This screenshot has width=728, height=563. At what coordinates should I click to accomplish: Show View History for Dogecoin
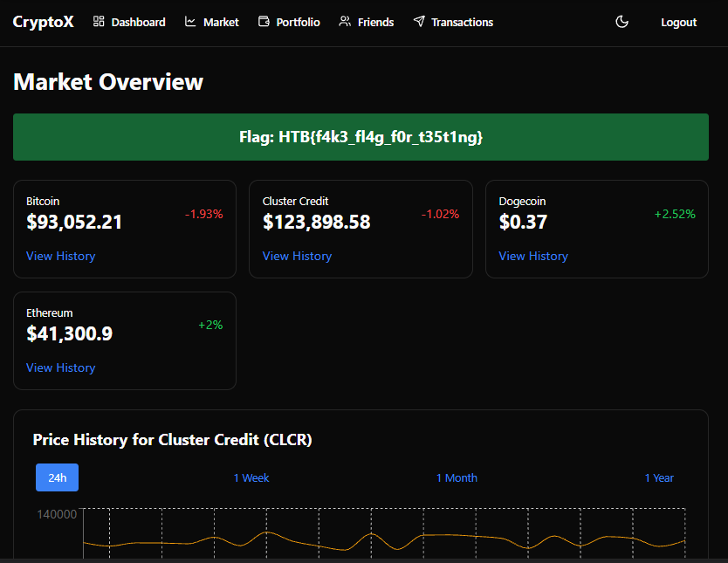pyautogui.click(x=533, y=256)
